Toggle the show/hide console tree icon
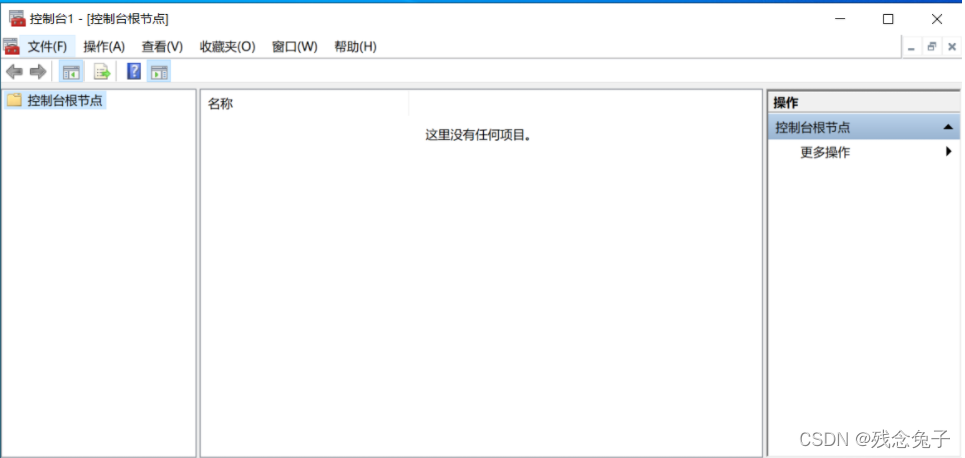The height and width of the screenshot is (458, 965). coord(71,72)
